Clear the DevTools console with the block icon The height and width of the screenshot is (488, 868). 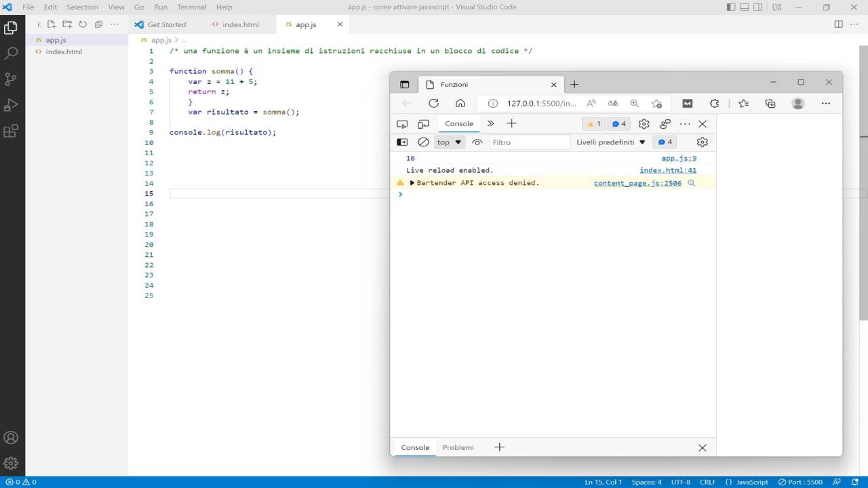pos(423,142)
